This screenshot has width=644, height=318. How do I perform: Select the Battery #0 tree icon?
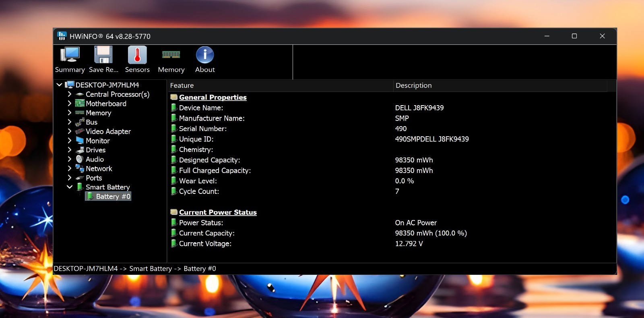91,196
